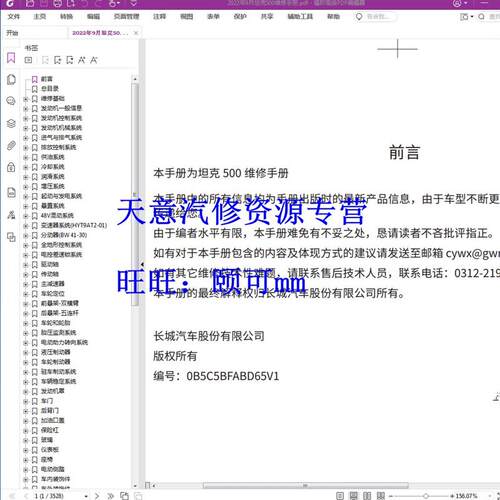Click the 136.07% zoom percentage value

click(x=467, y=496)
